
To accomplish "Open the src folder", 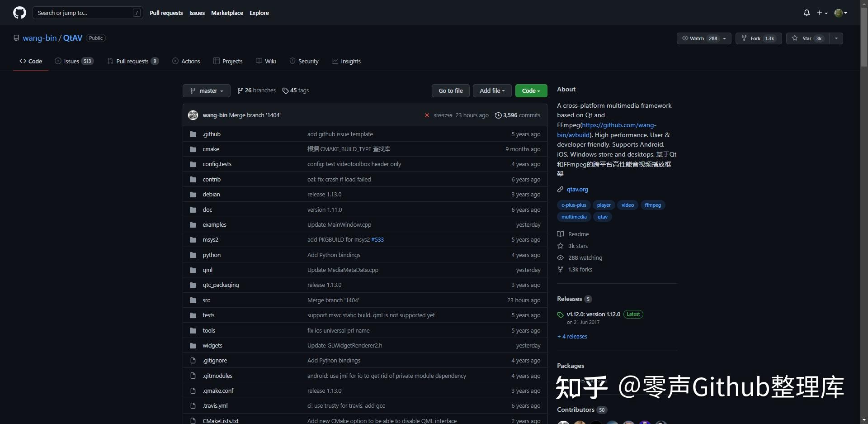I will (206, 300).
